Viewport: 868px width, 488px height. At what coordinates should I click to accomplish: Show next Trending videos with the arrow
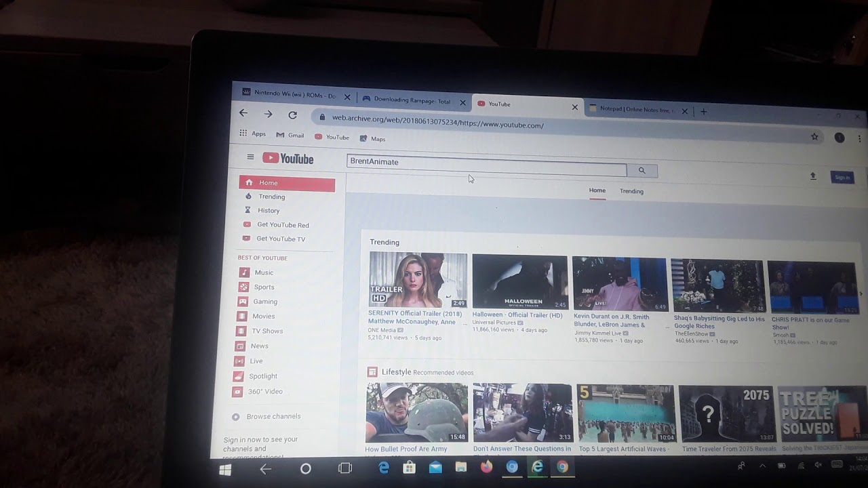point(861,293)
